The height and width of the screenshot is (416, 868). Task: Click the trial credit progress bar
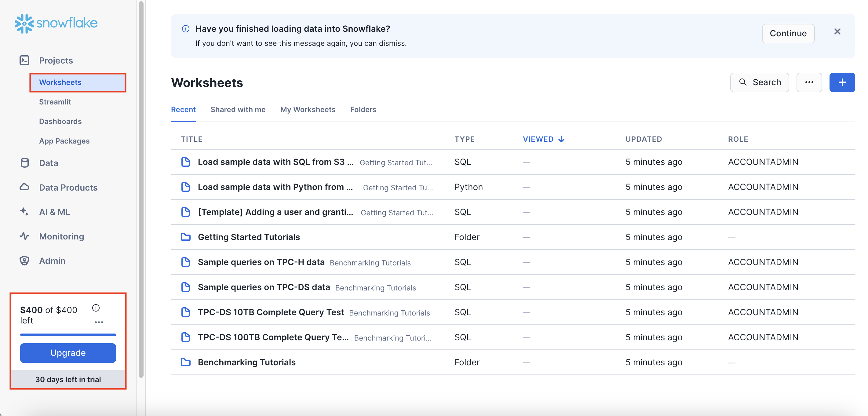(x=68, y=334)
